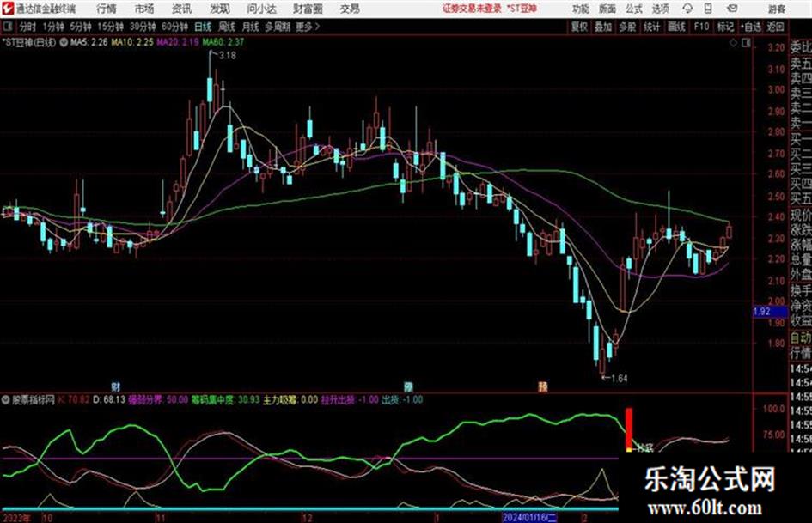812x523 pixels.
Task: Click the MA20: 2.19 indicator label
Action: (x=178, y=42)
